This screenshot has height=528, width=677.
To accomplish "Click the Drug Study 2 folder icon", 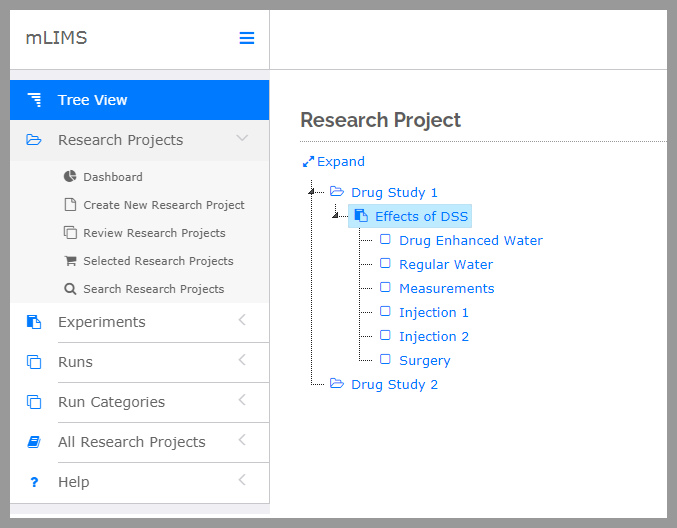I will coord(337,384).
